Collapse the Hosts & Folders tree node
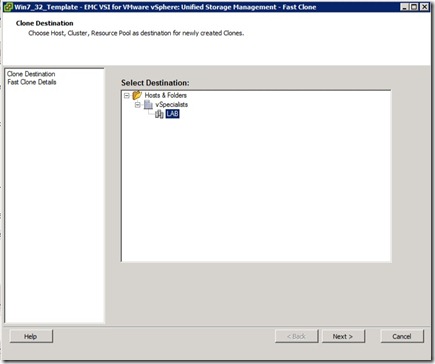 coord(127,96)
